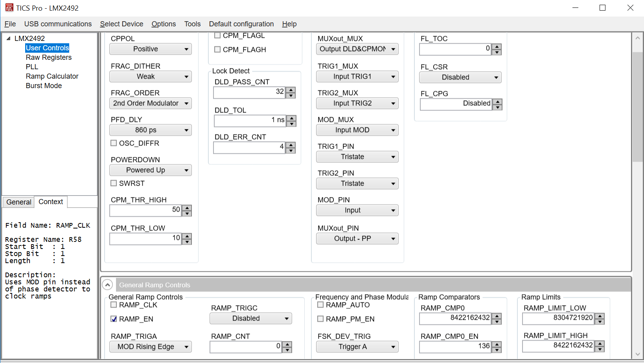Image resolution: width=644 pixels, height=363 pixels.
Task: Enable the RAMP_CLK checkbox
Action: click(x=114, y=305)
